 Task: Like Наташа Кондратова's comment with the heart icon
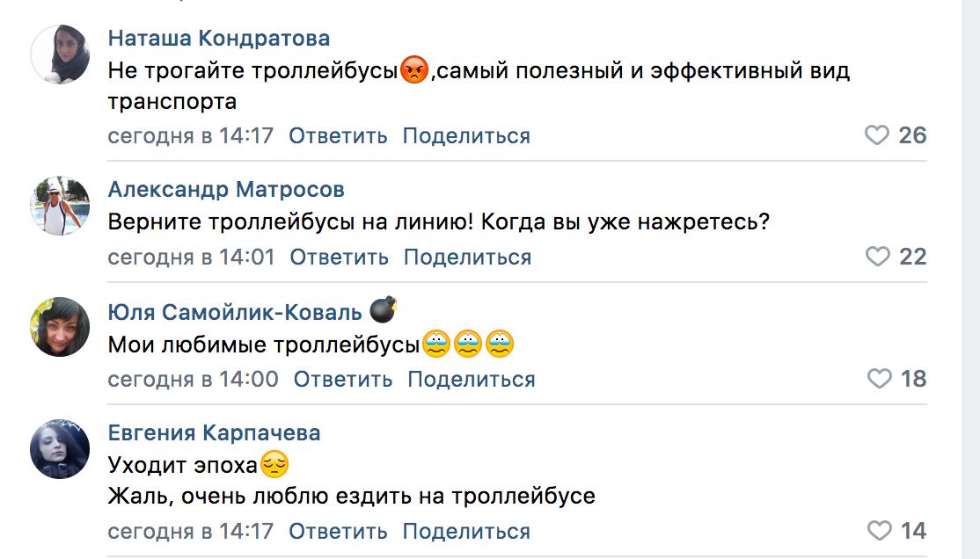coord(877,135)
